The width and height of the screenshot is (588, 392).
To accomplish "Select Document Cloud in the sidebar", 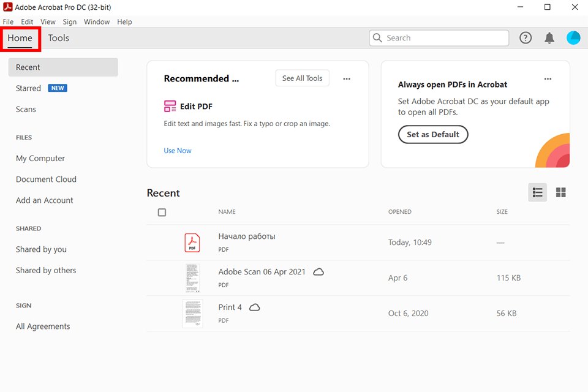I will (46, 179).
